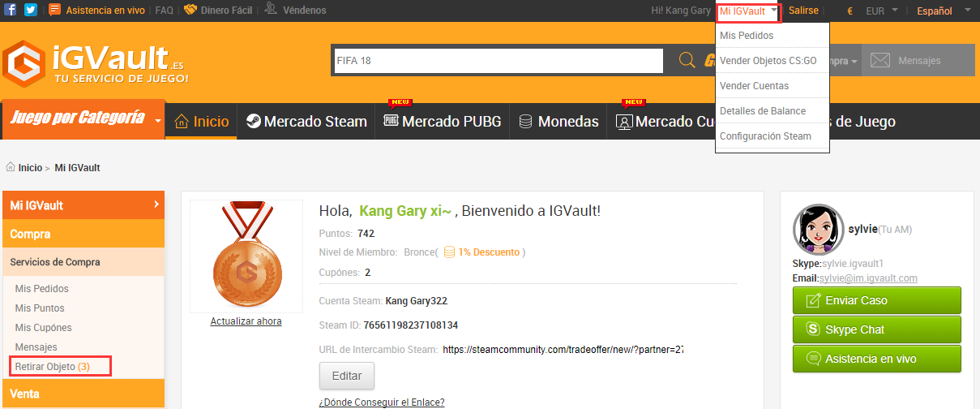980x409 pixels.
Task: Click the search magnifier icon
Action: (x=687, y=61)
